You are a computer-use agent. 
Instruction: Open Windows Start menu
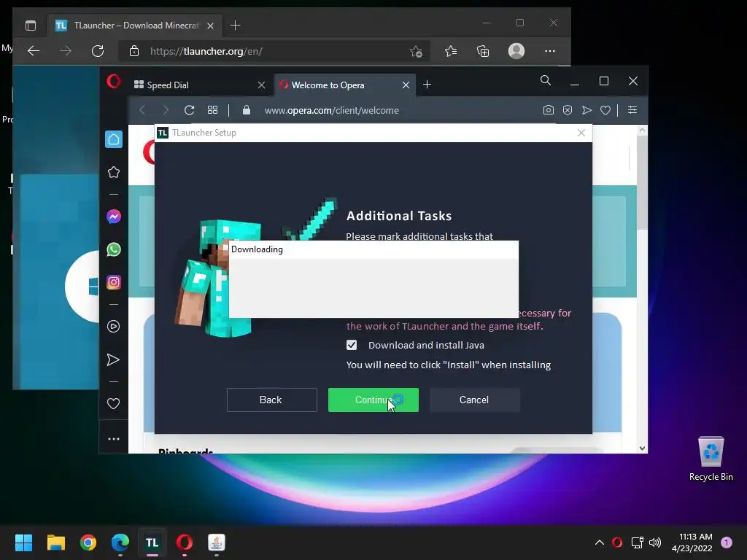click(23, 542)
